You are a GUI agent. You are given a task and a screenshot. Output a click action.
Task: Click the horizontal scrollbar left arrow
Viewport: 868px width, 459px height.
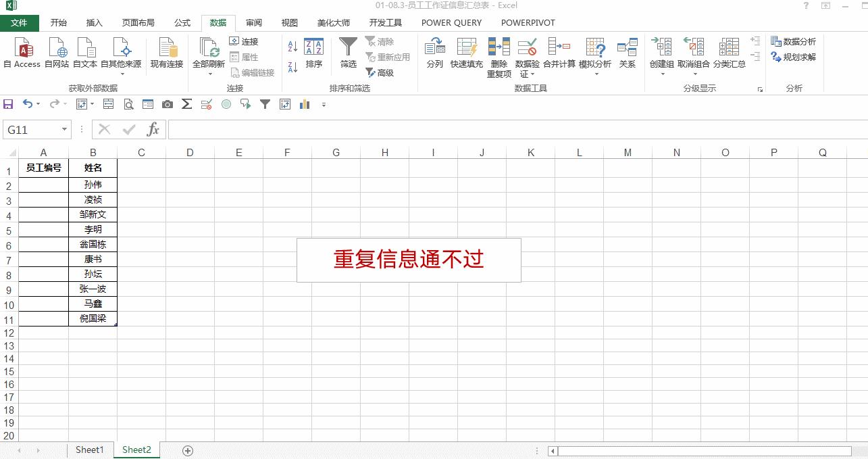pyautogui.click(x=553, y=451)
